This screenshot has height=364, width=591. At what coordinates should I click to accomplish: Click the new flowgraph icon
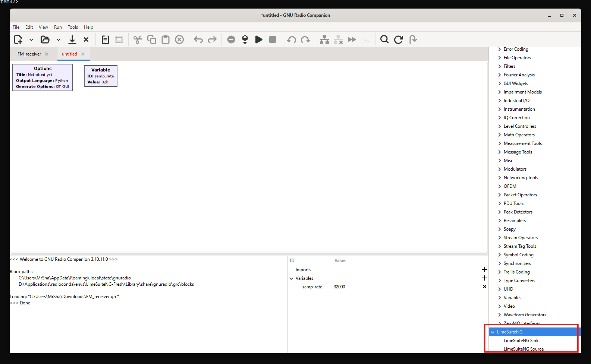coord(18,39)
